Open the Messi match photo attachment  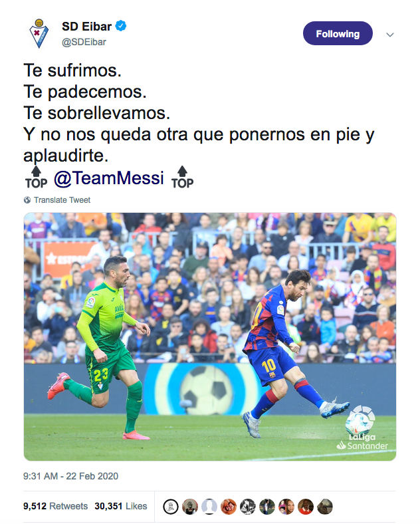click(x=210, y=336)
